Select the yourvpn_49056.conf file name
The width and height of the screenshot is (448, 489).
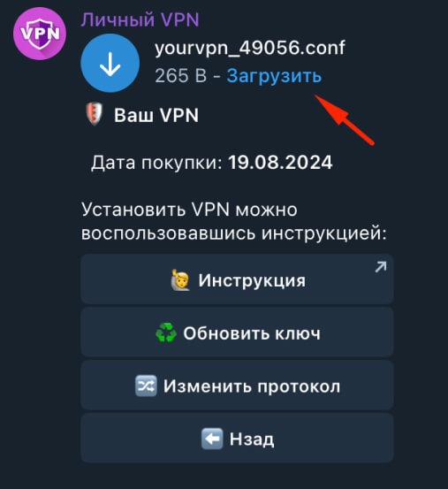(250, 48)
